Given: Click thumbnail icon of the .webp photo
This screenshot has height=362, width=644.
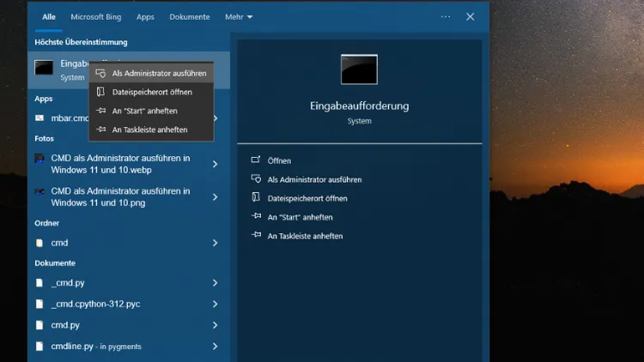Looking at the screenshot, I should coord(39,159).
